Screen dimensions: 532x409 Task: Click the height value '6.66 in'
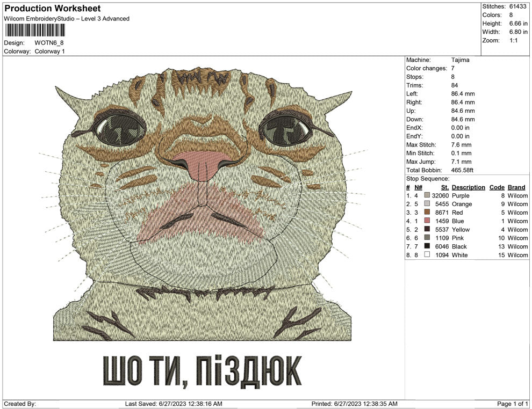pos(519,24)
